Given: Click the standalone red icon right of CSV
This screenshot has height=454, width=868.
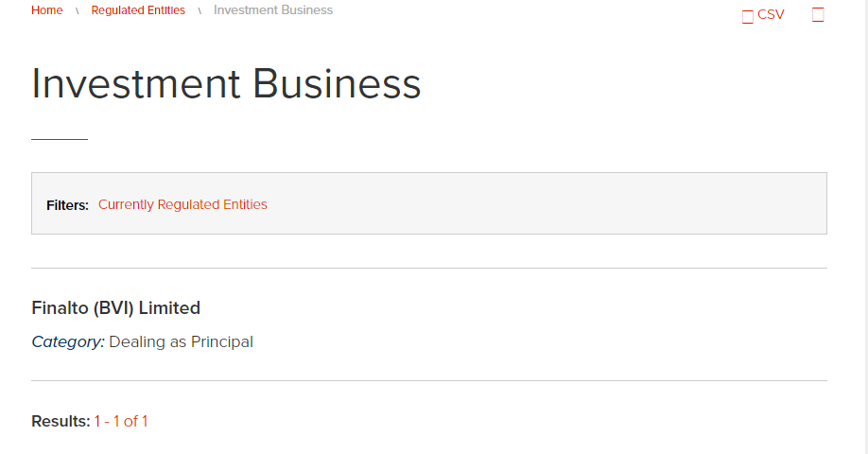Looking at the screenshot, I should point(818,15).
